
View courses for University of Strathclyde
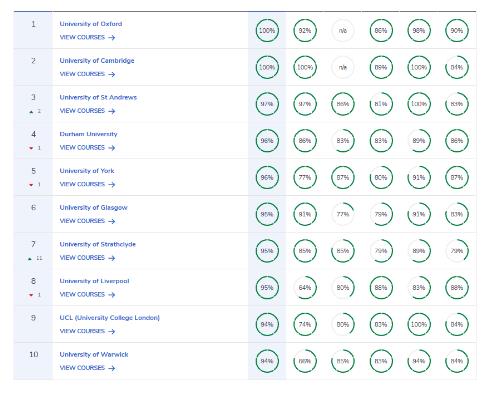click(x=87, y=258)
